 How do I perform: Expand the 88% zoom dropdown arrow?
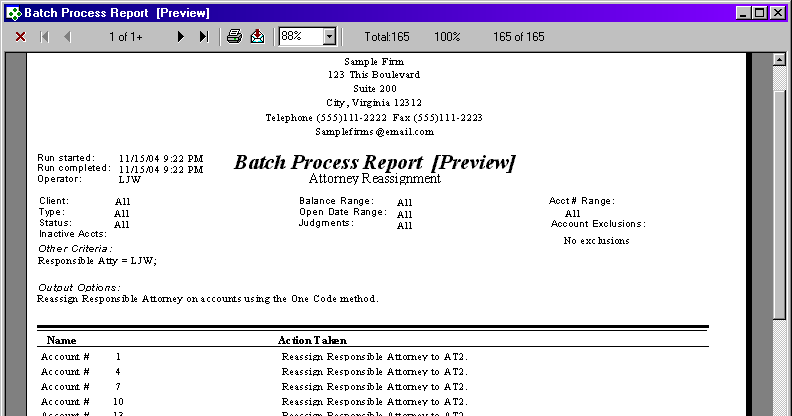(330, 37)
